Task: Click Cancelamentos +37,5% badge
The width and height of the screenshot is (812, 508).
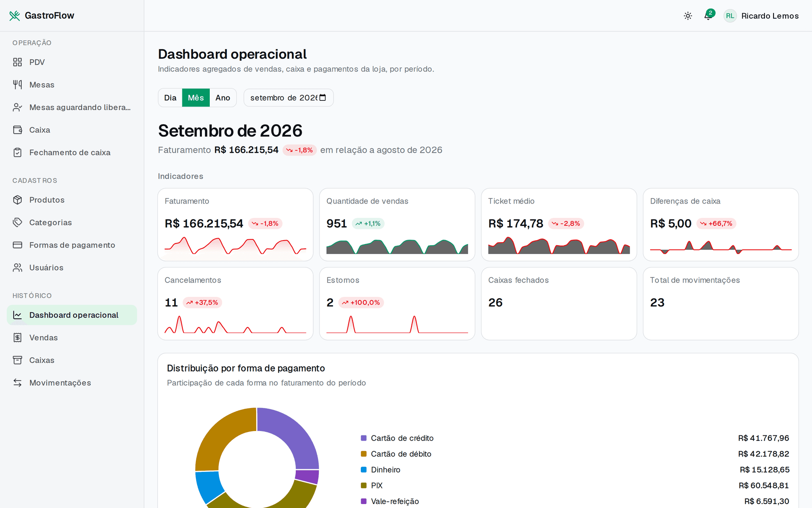Action: click(202, 303)
